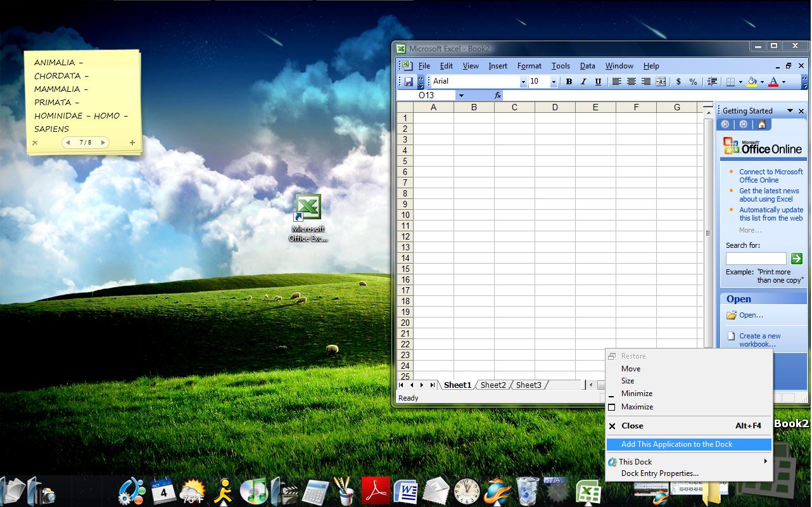Click the Excel workbook icon left of File
Image resolution: width=812 pixels, height=507 pixels.
pyautogui.click(x=406, y=65)
